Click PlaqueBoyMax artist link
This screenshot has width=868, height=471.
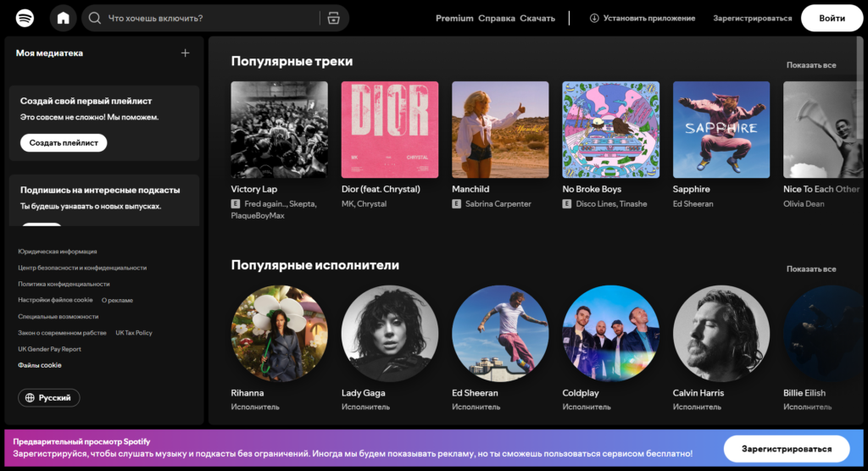click(x=258, y=216)
